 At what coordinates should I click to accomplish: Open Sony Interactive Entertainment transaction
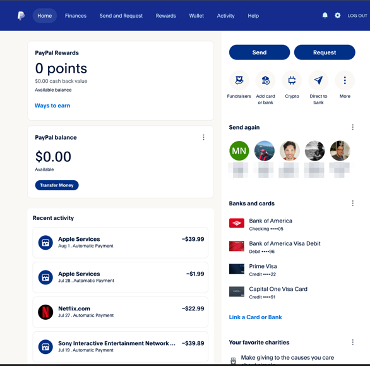(120, 347)
